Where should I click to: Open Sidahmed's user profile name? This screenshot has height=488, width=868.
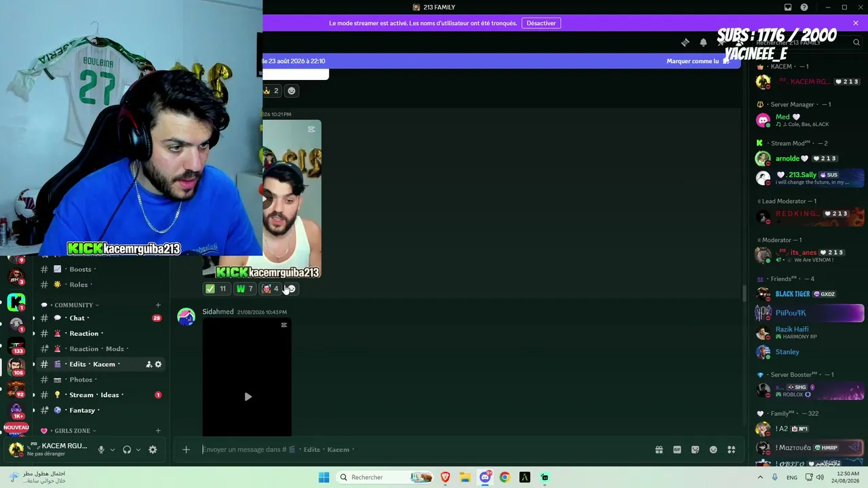pyautogui.click(x=218, y=312)
